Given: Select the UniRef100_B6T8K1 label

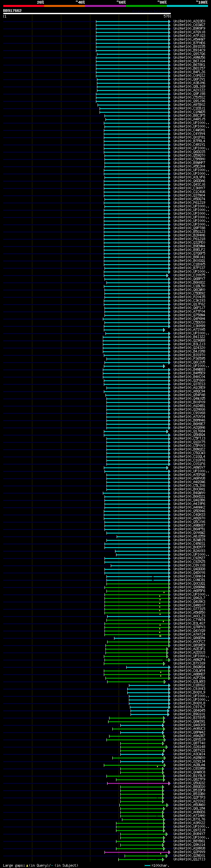Looking at the screenshot, I should [189, 65].
